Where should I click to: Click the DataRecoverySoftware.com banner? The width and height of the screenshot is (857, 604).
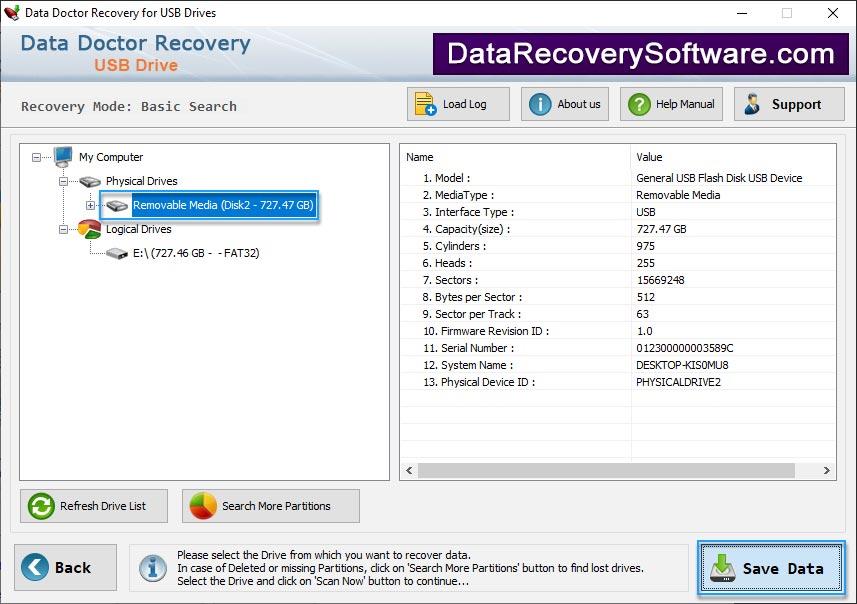tap(641, 54)
